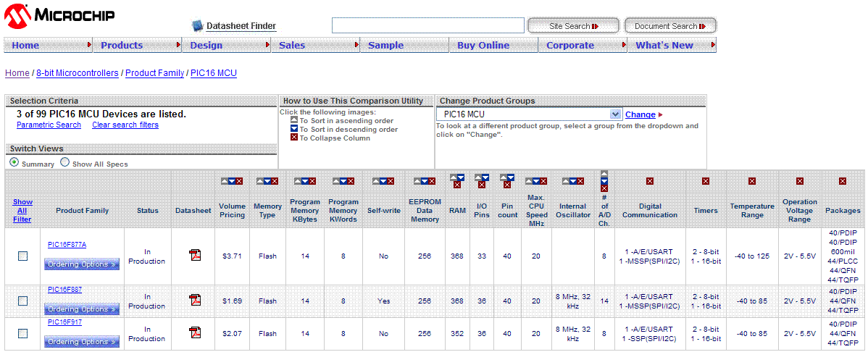Viewport: 868px width, 352px height.
Task: Sort Pin count column descending
Action: tap(510, 177)
